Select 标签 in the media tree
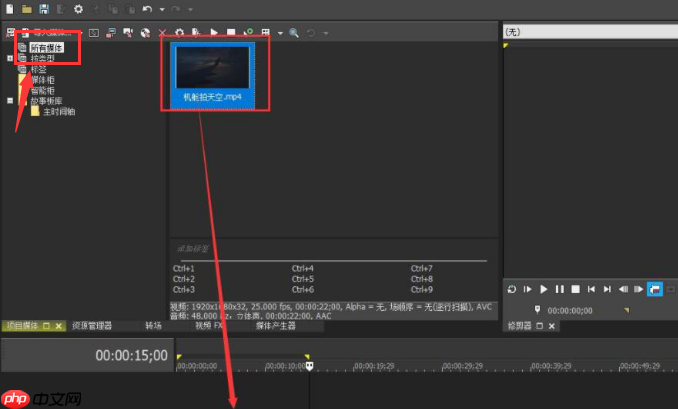This screenshot has height=409, width=678. pos(38,69)
